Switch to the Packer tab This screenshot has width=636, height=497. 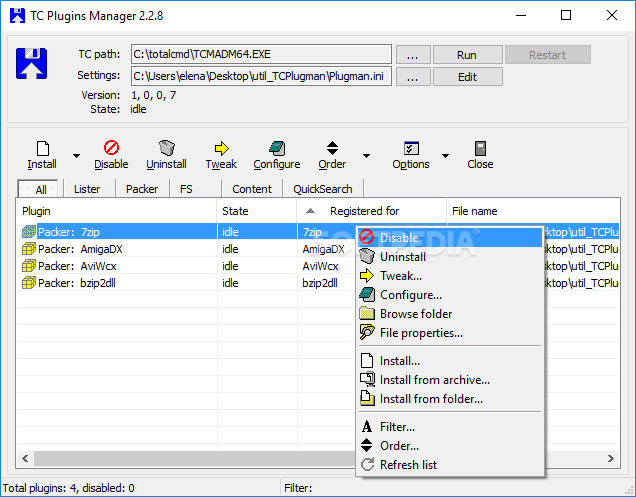point(142,189)
